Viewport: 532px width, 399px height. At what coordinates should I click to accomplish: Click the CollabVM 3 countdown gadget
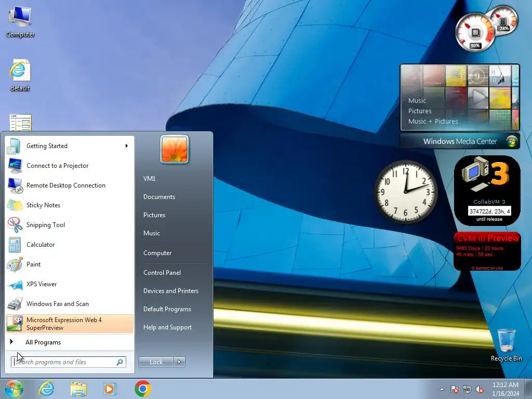click(487, 191)
